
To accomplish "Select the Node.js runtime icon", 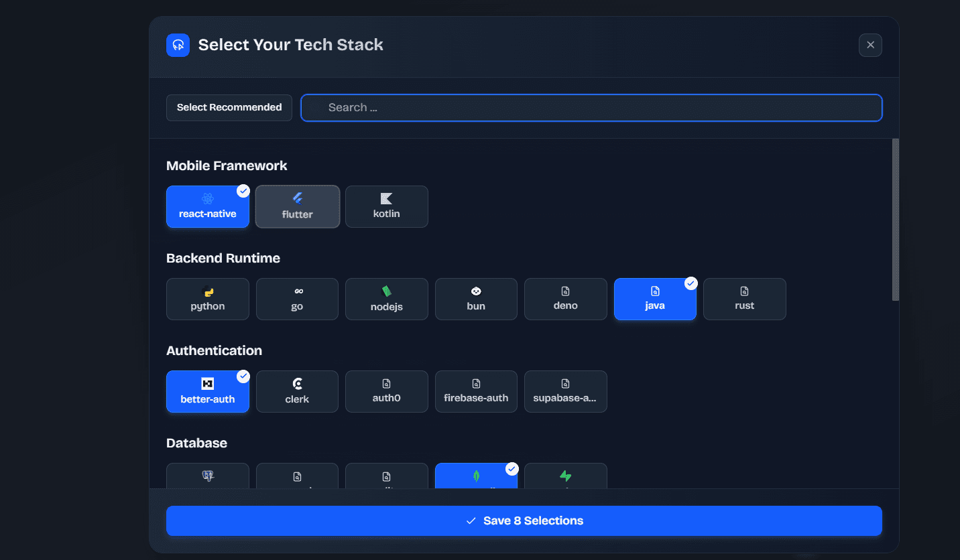I will (x=386, y=299).
